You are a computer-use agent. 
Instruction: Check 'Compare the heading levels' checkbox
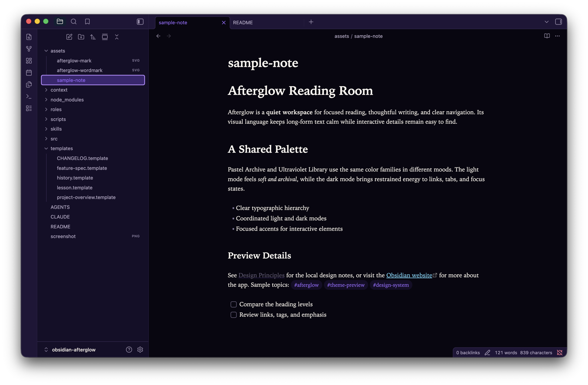point(233,304)
